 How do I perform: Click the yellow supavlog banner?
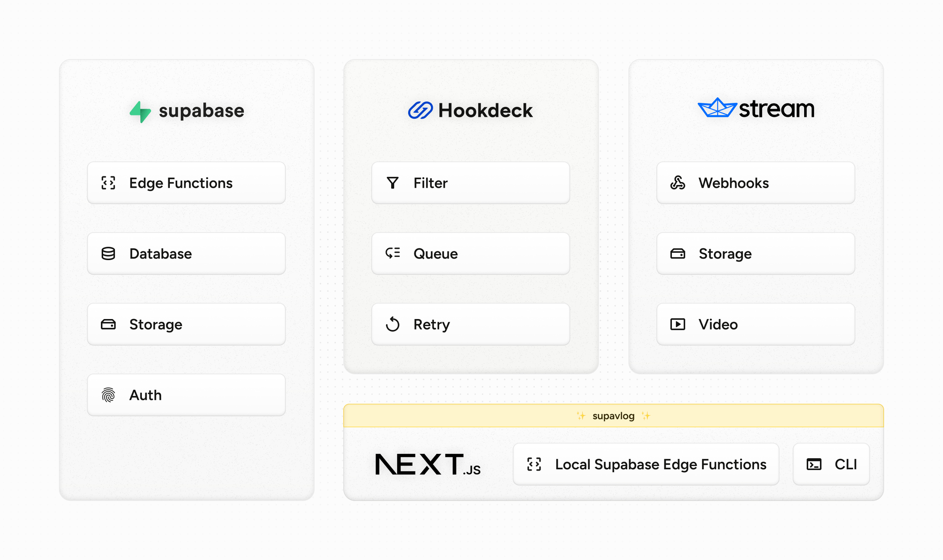[613, 416]
